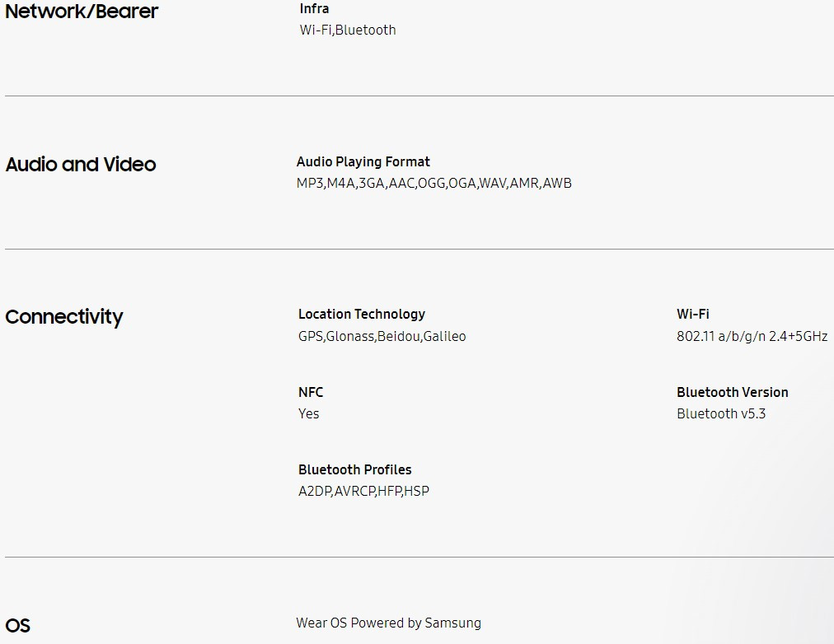Screen dimensions: 834x644
Task: Click the Bluetooth v5.3 value text
Action: (721, 414)
